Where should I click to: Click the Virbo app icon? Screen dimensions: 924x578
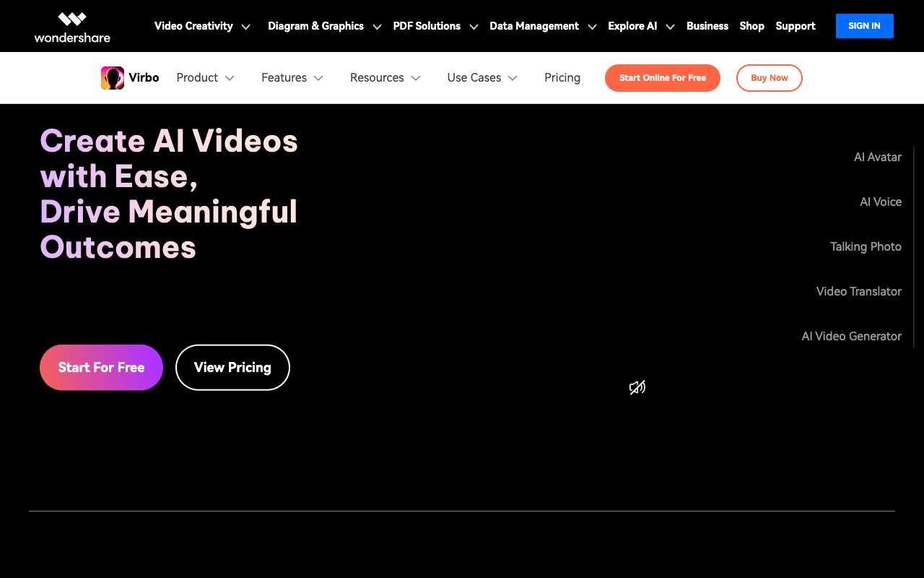pyautogui.click(x=113, y=78)
